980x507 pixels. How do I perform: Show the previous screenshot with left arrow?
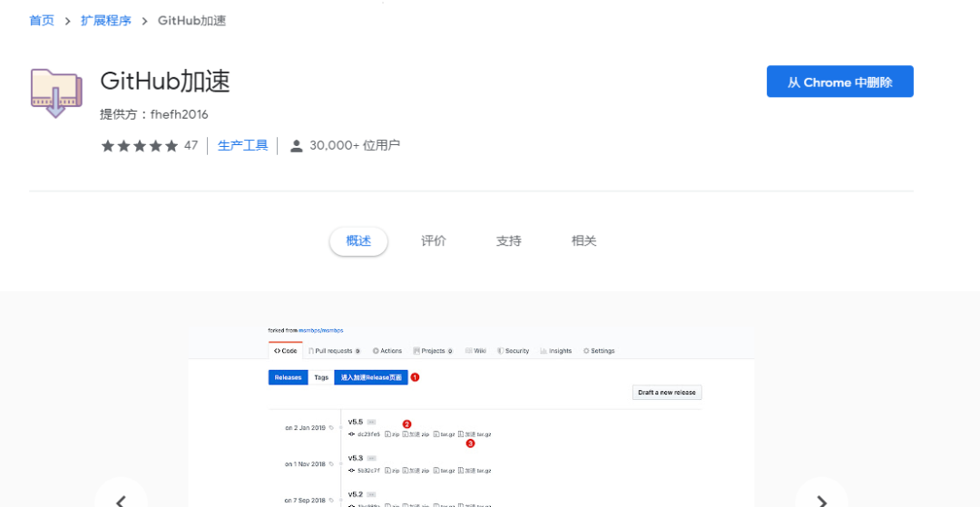pyautogui.click(x=122, y=500)
